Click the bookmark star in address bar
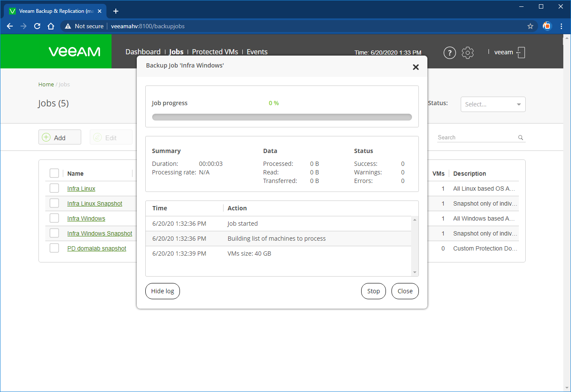This screenshot has height=392, width=571. click(x=530, y=26)
